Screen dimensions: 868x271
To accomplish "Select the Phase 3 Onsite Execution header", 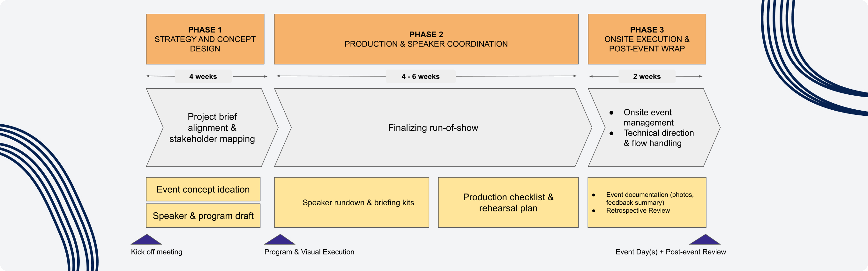I will [x=647, y=39].
